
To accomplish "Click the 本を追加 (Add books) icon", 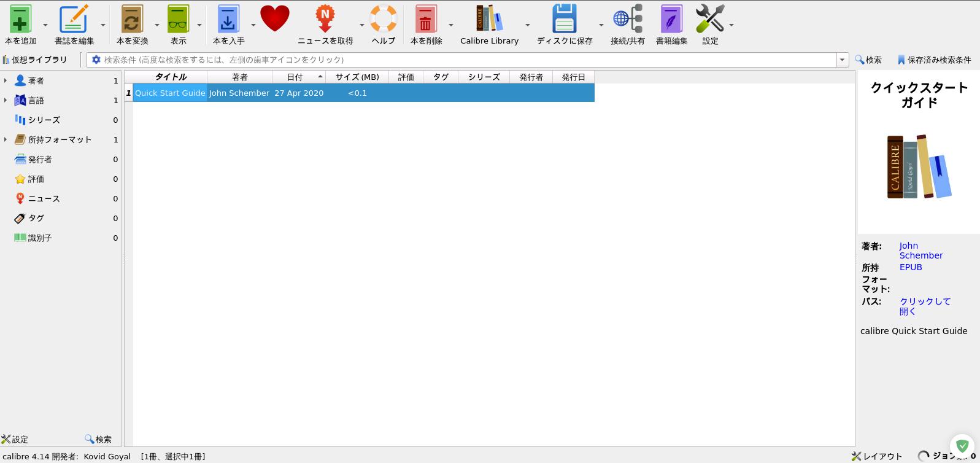I will click(x=20, y=20).
